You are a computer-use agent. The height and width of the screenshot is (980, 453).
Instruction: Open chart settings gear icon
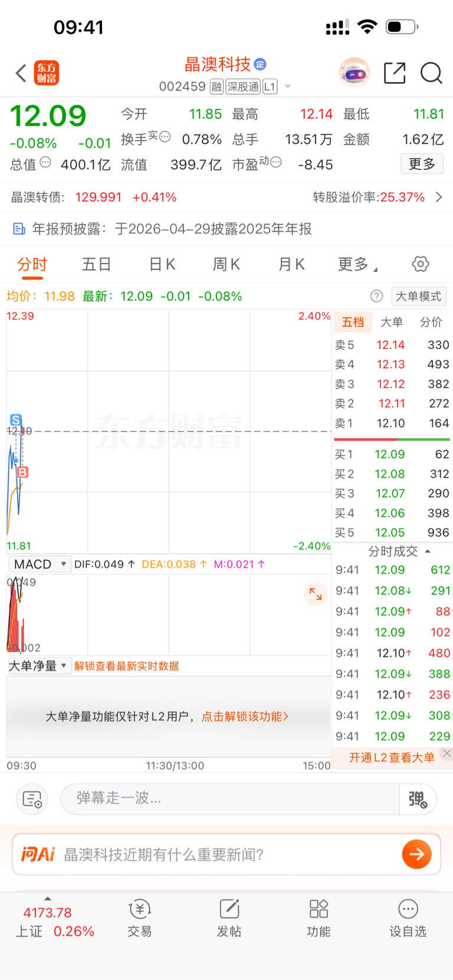coord(421,264)
